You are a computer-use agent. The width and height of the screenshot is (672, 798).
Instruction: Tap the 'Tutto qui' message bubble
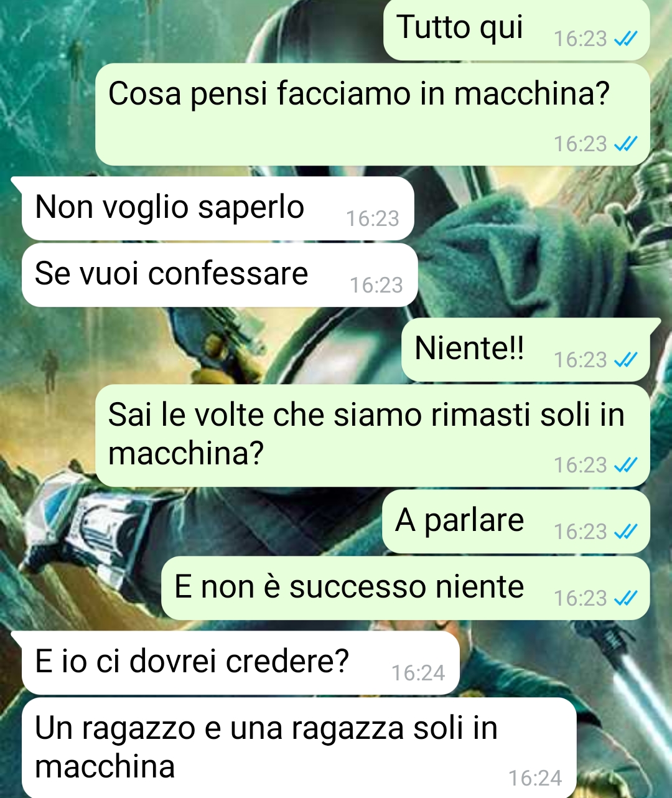point(516,30)
